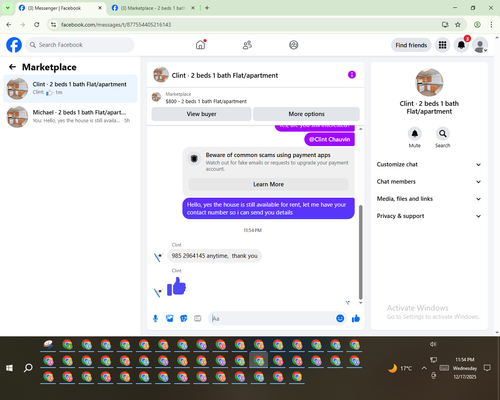Choose a sticker icon
Viewport: 500px width, 400px height.
coord(184,319)
